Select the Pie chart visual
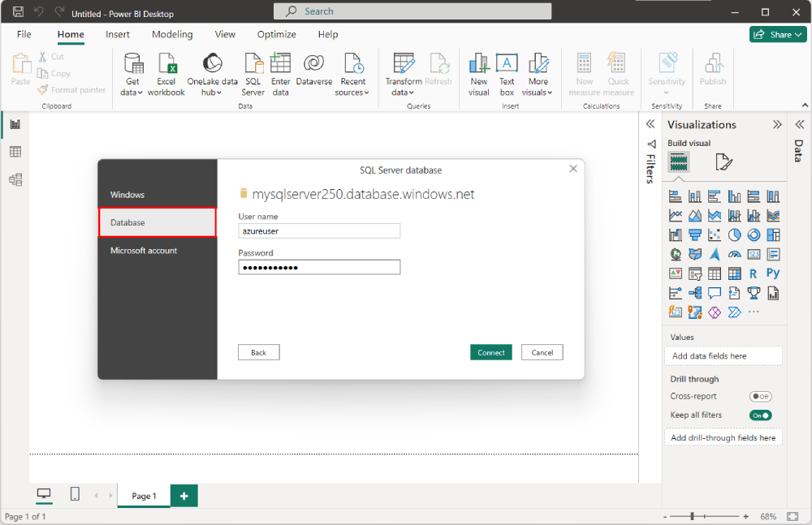Image resolution: width=812 pixels, height=525 pixels. pyautogui.click(x=734, y=235)
